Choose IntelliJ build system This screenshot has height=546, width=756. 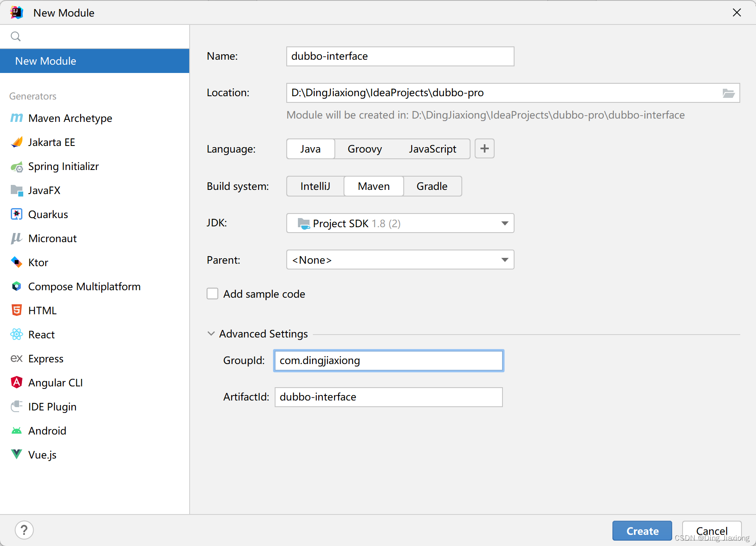pos(315,186)
